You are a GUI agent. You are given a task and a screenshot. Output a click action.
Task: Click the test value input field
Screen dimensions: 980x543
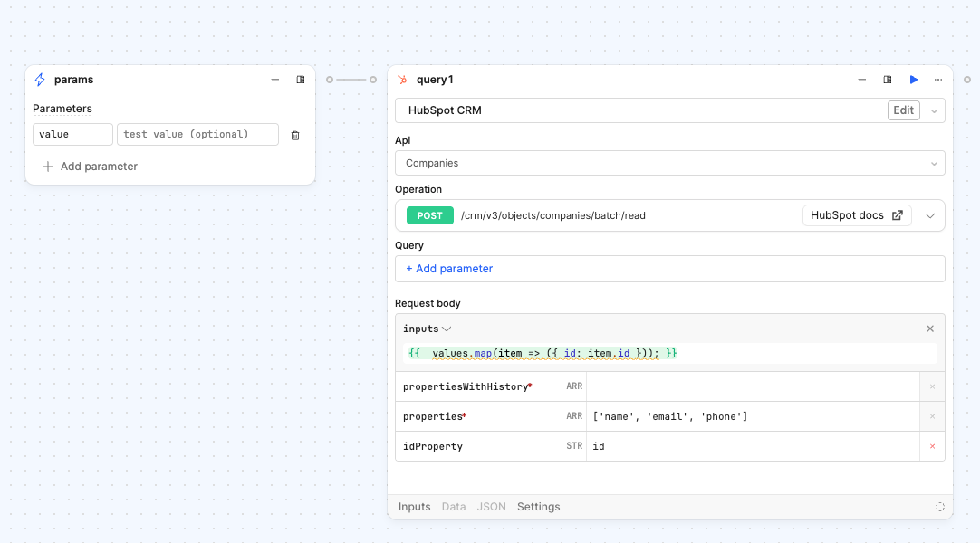point(197,135)
